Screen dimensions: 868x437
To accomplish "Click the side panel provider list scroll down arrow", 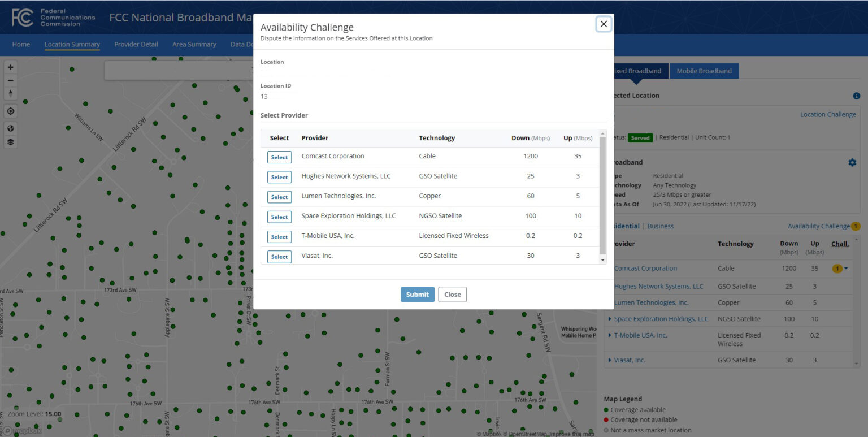I will 857,364.
